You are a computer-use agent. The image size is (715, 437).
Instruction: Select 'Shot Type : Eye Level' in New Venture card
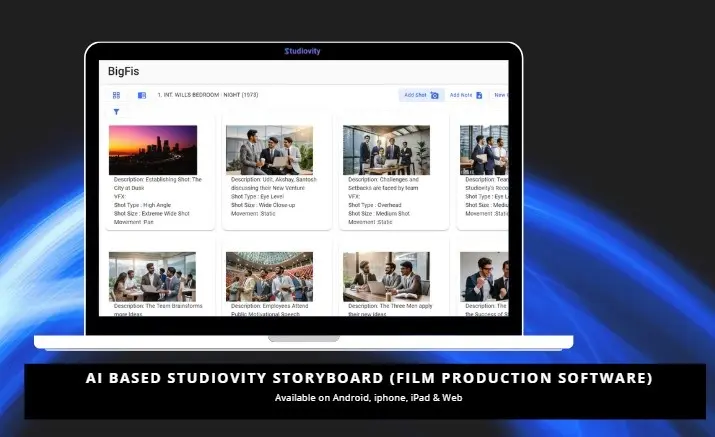tap(258, 197)
